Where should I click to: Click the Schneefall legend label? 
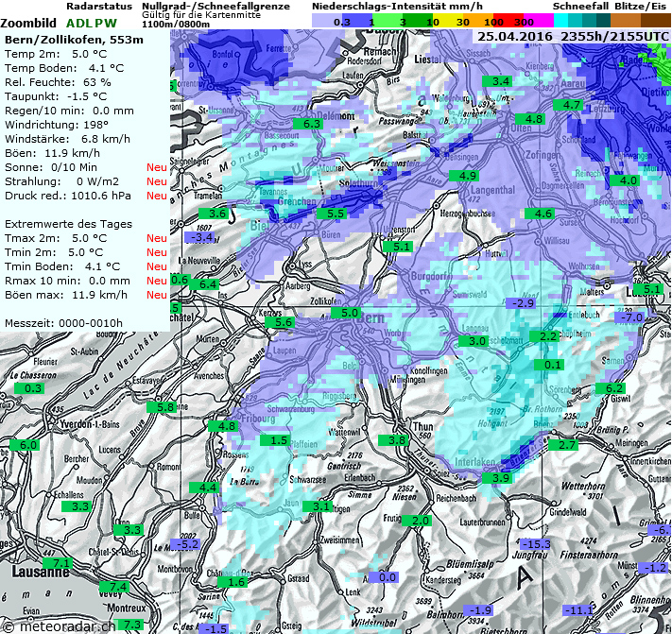[580, 7]
